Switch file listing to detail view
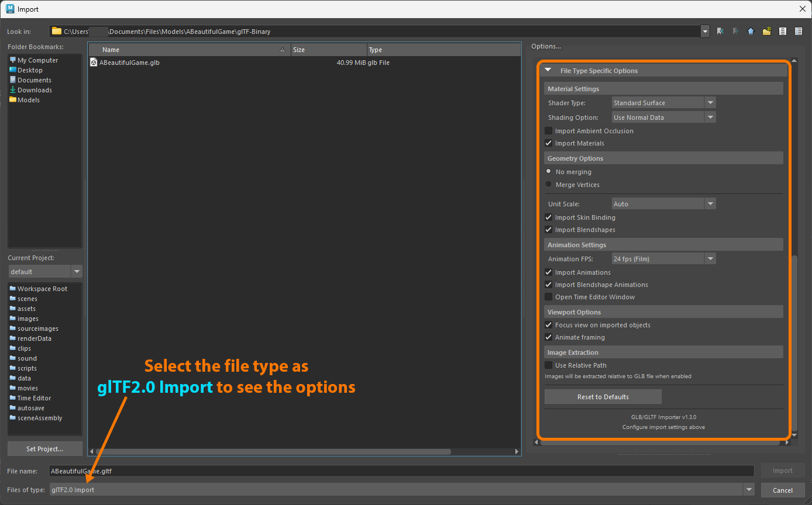Viewport: 812px width, 505px height. point(799,31)
